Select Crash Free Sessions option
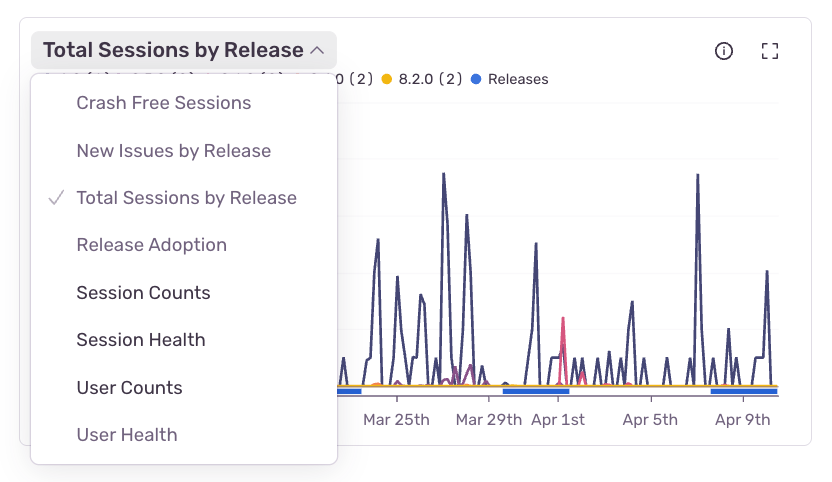Screen dimensions: 832x482 163,103
